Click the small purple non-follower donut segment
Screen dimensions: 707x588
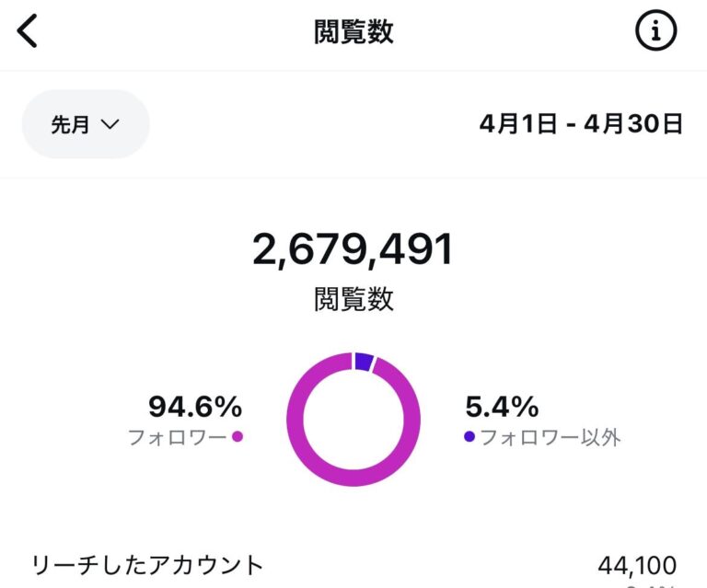pyautogui.click(x=364, y=362)
